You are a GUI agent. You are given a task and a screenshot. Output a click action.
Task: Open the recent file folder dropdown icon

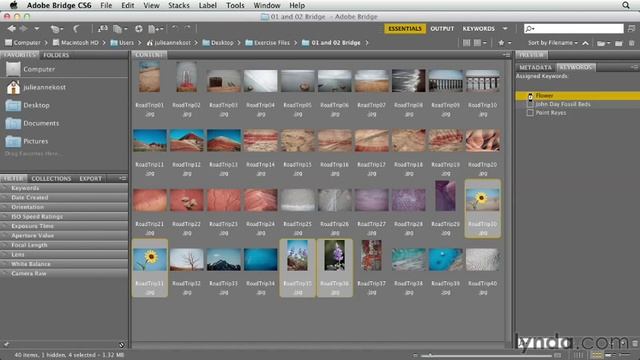coord(603,43)
